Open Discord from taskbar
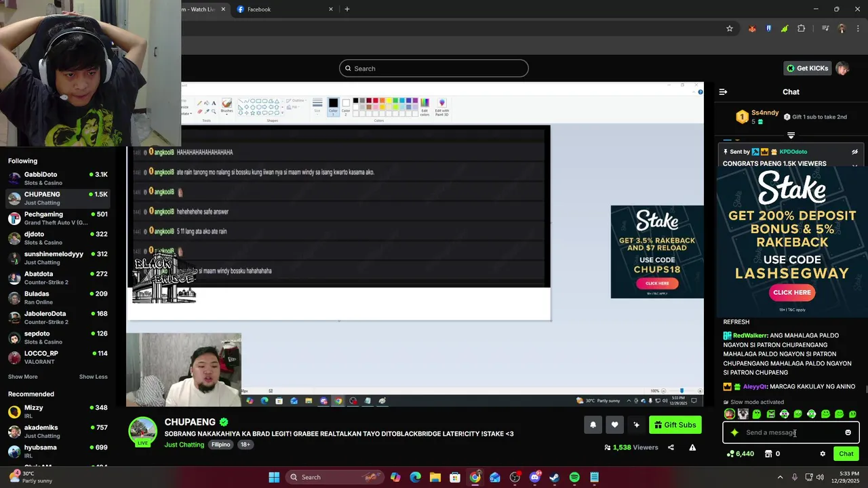 point(534,477)
